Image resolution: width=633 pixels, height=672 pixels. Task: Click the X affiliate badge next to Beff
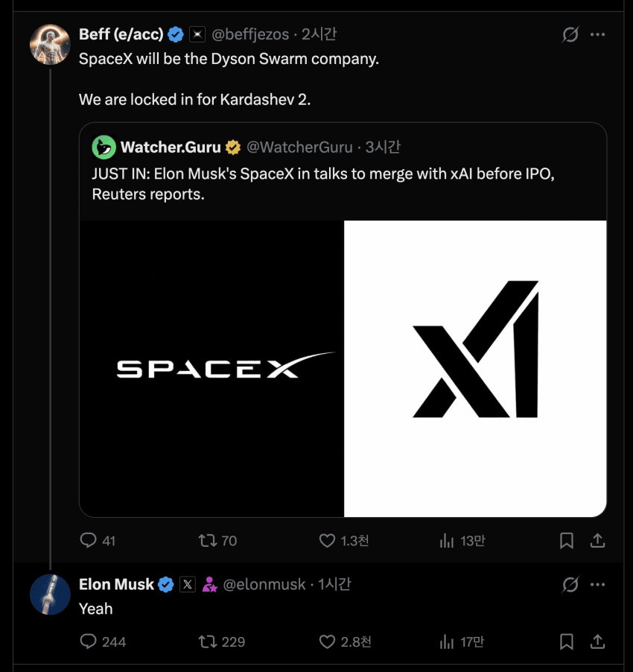197,34
